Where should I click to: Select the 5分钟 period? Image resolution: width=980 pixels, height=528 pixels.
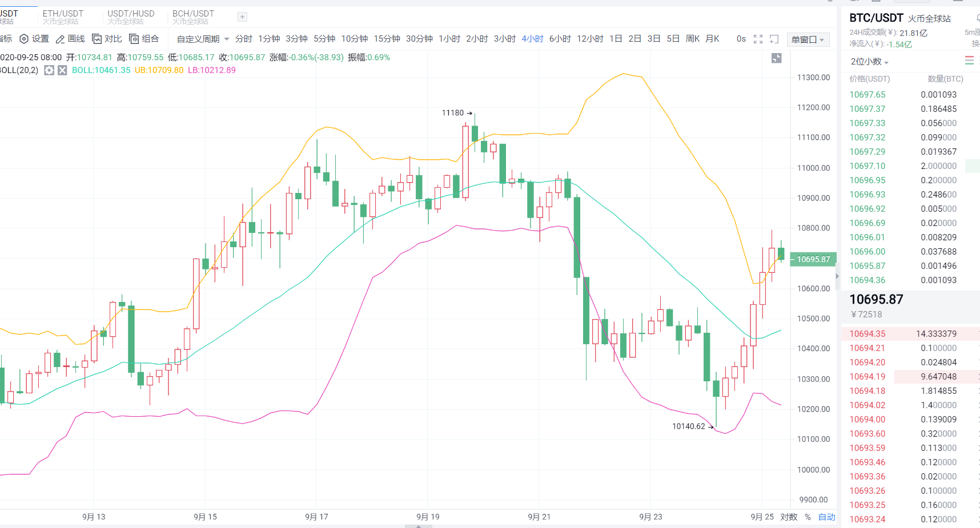[x=324, y=39]
